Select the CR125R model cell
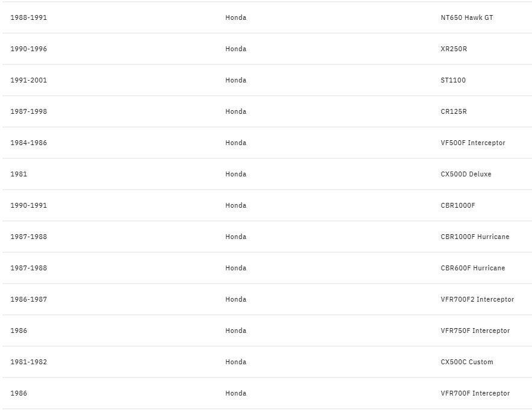This screenshot has height=410, width=532. tap(453, 112)
